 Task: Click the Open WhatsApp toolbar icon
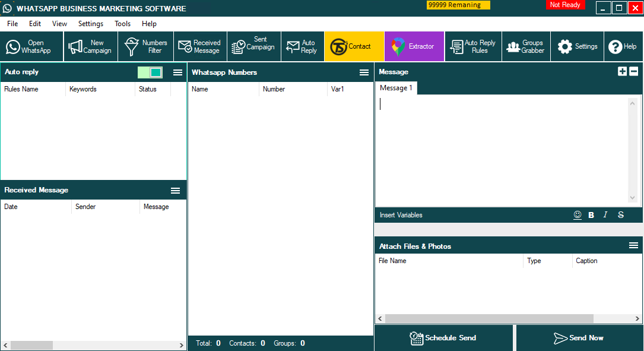[x=31, y=46]
